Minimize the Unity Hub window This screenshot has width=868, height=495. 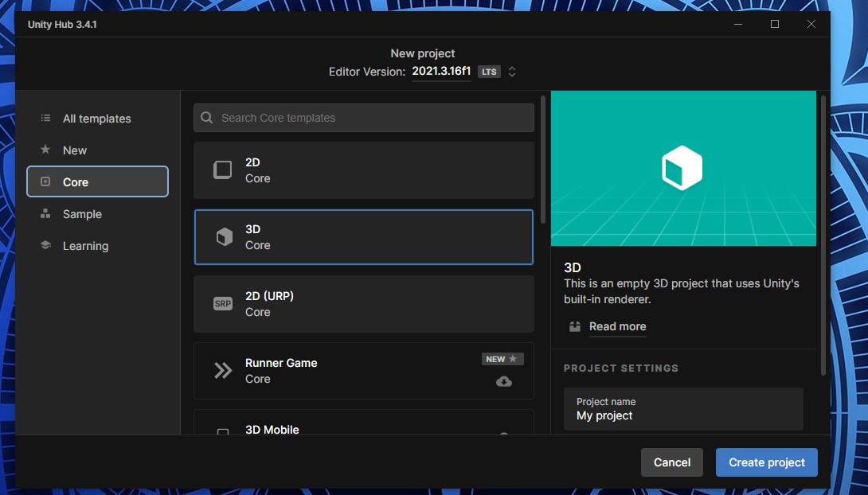(738, 25)
